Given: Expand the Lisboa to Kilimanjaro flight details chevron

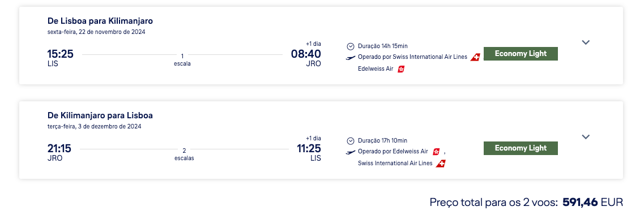Looking at the screenshot, I should (x=586, y=42).
